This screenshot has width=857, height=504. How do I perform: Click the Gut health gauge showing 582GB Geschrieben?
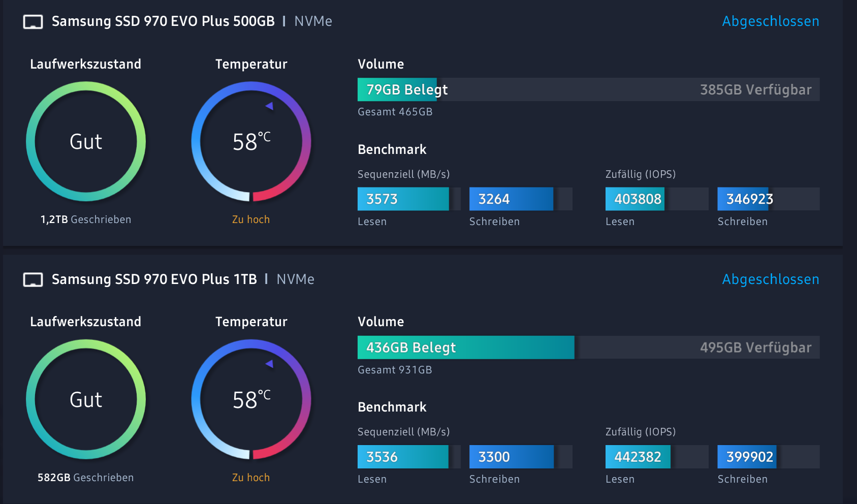pyautogui.click(x=86, y=399)
